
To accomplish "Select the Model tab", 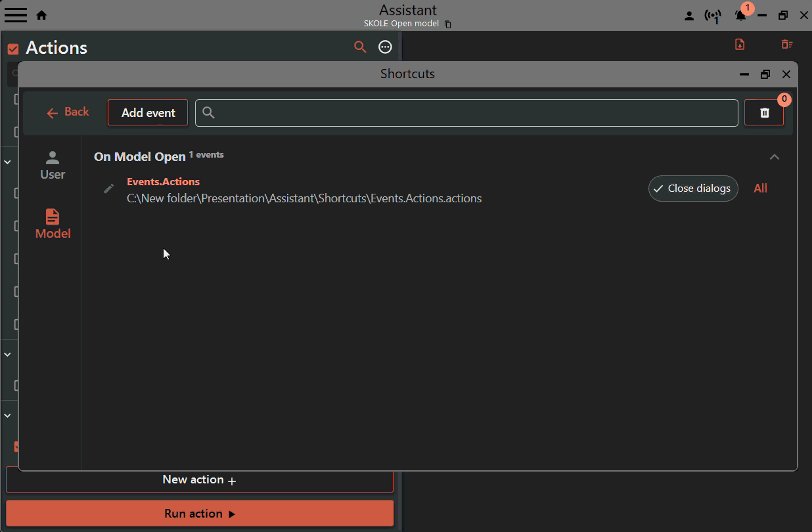I will (x=53, y=224).
